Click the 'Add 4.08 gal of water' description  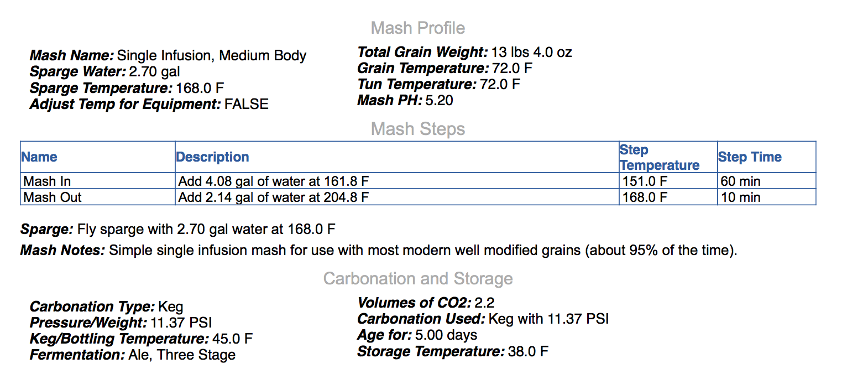click(x=273, y=181)
